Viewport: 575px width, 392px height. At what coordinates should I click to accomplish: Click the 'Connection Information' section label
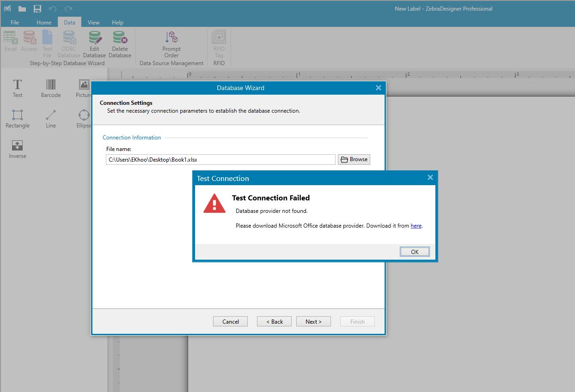(x=132, y=138)
